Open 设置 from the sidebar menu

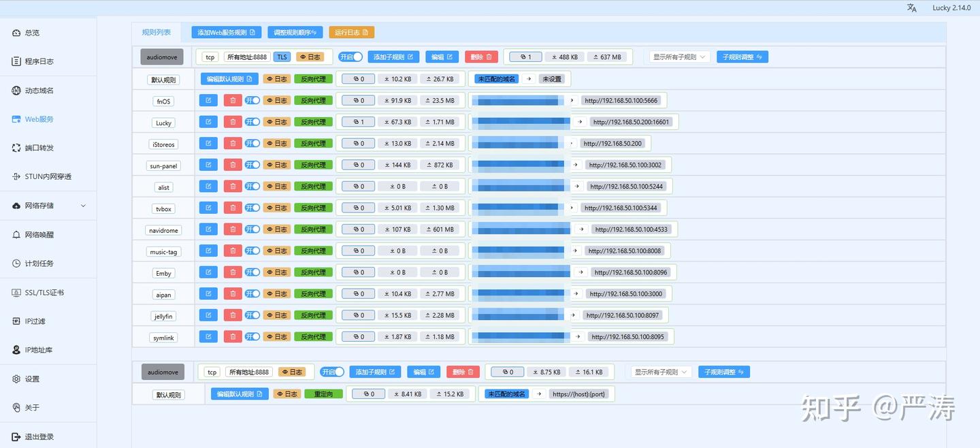15,379
